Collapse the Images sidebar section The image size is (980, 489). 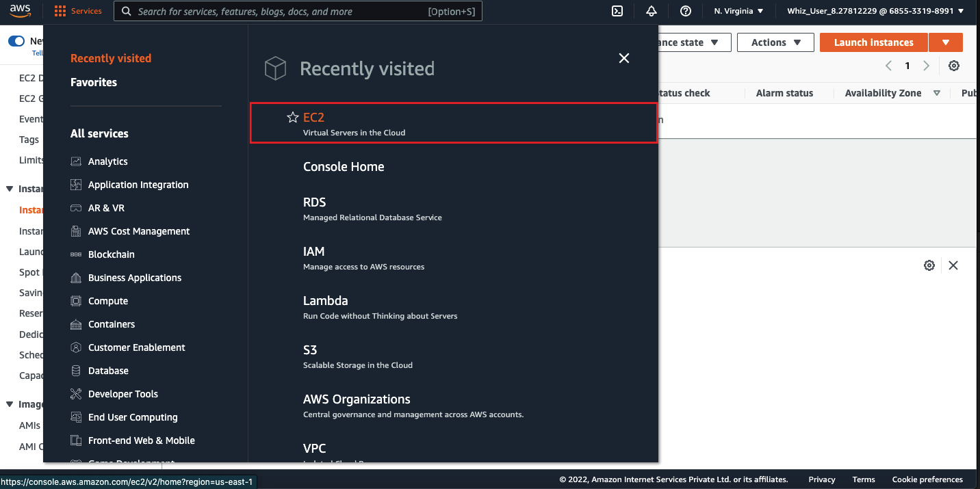tap(10, 404)
